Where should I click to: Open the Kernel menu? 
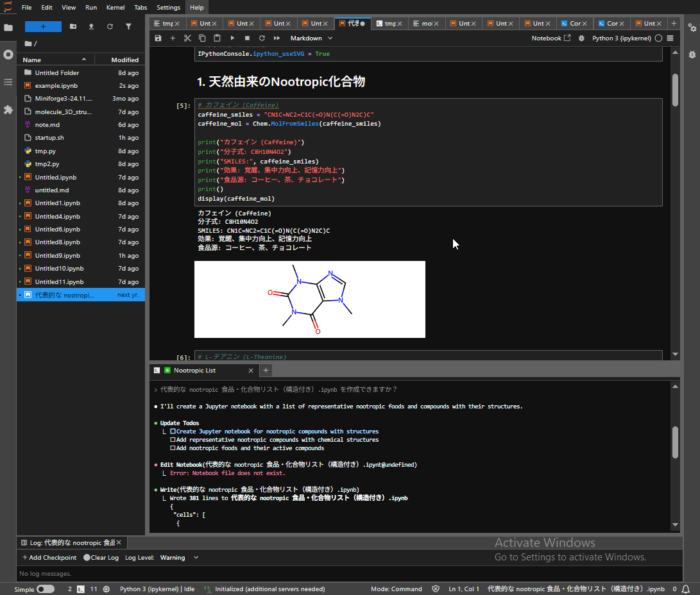(115, 7)
